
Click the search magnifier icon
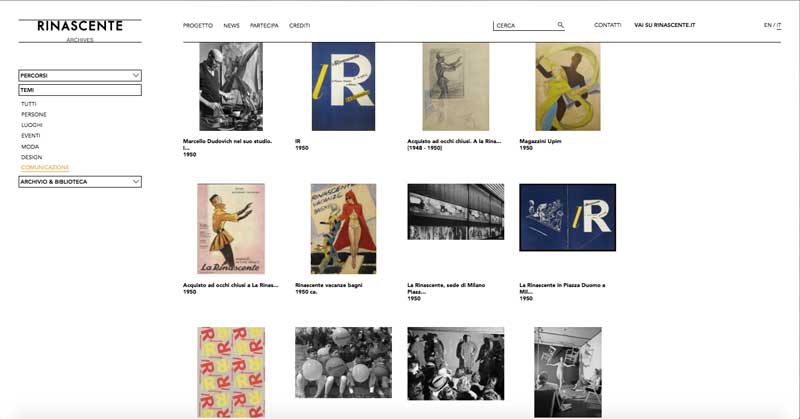560,25
